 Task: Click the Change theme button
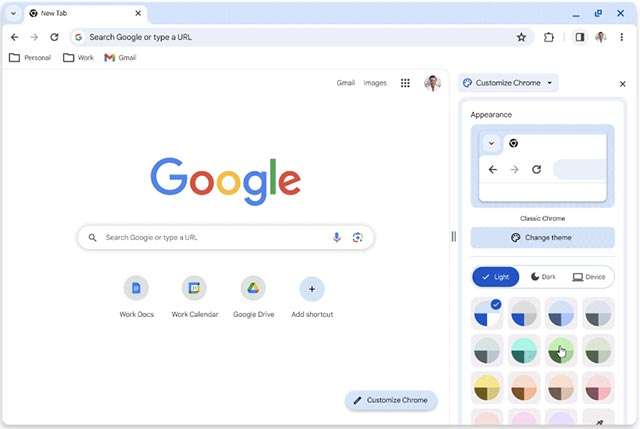point(542,238)
